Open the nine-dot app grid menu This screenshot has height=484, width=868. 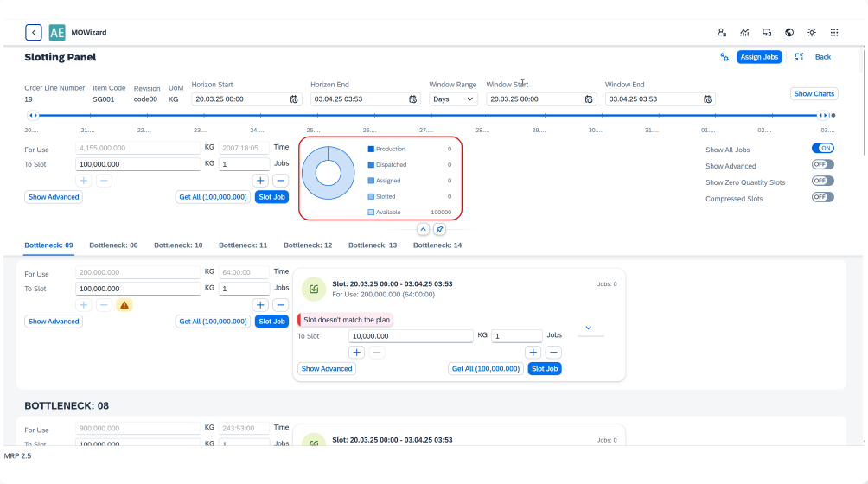[x=834, y=33]
